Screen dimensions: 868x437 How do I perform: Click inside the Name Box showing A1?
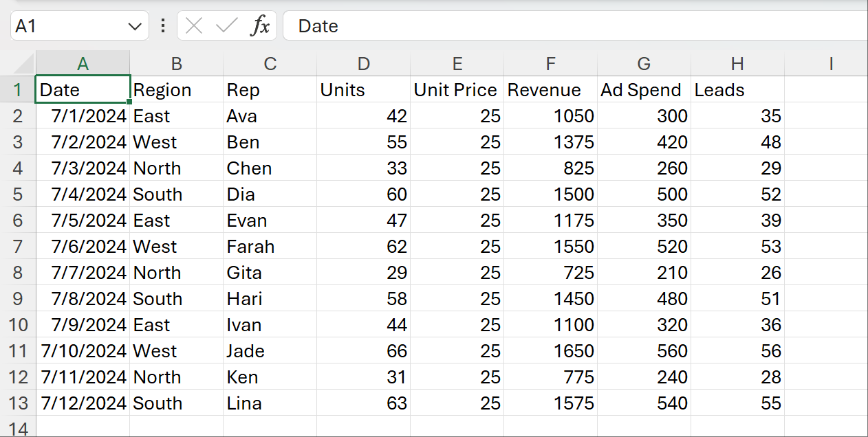(69, 26)
